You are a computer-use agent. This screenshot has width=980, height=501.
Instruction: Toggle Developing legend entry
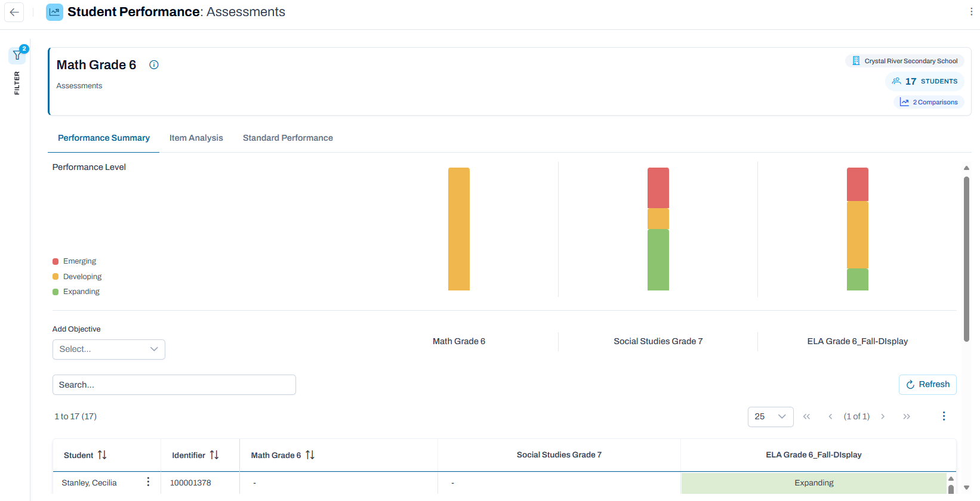[77, 277]
